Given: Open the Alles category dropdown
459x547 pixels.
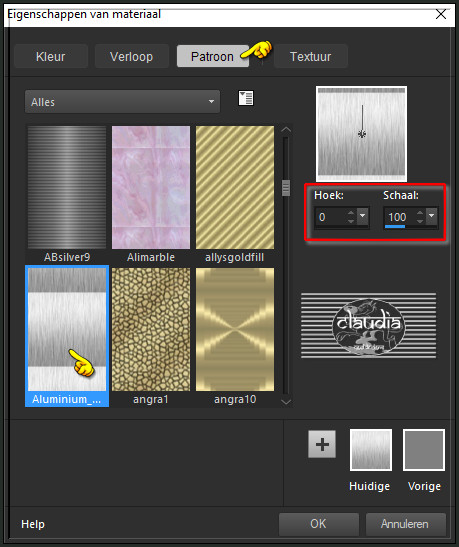Looking at the screenshot, I should [122, 102].
